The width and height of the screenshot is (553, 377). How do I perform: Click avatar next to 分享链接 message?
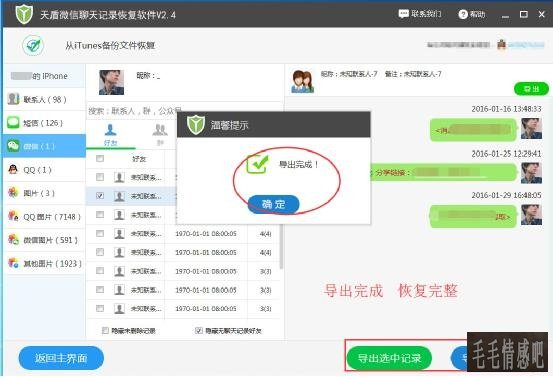pos(531,173)
